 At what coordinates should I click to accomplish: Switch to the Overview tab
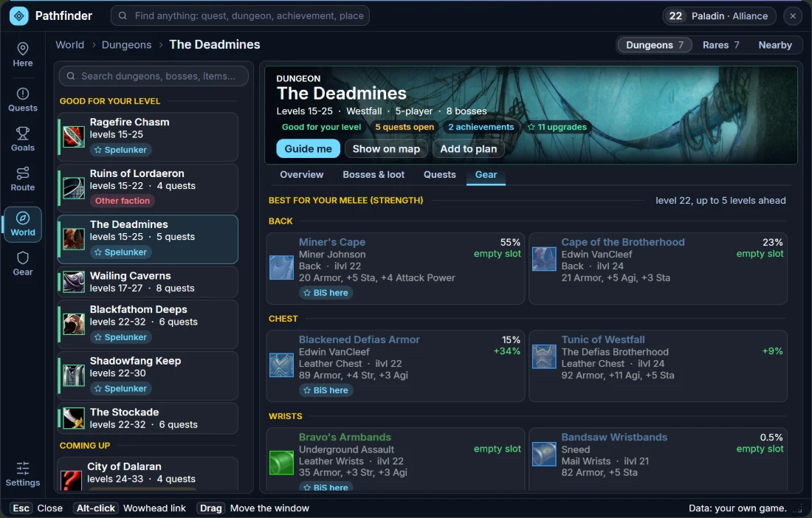pos(301,175)
